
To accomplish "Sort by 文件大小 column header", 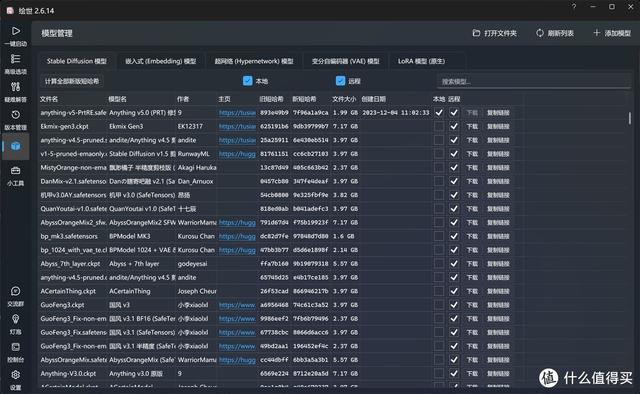I will click(x=344, y=99).
